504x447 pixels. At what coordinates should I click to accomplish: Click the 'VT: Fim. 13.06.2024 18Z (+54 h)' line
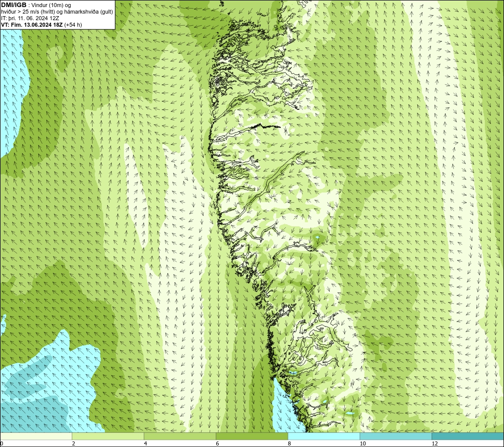(41, 25)
